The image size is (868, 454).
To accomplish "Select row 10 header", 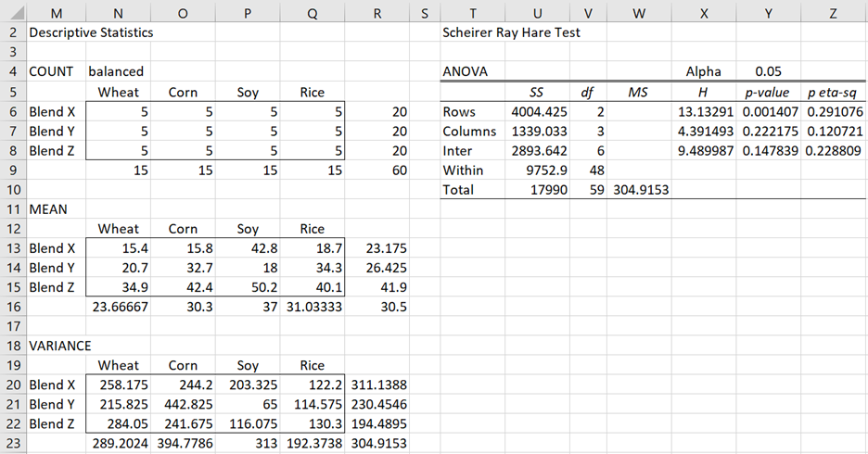I will (x=13, y=190).
